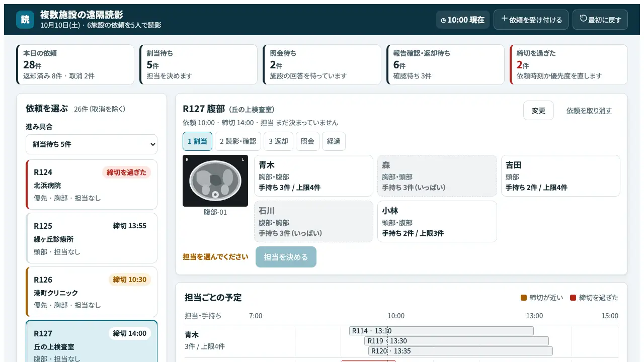Click the 変更 button
The image size is (644, 362).
tap(538, 111)
